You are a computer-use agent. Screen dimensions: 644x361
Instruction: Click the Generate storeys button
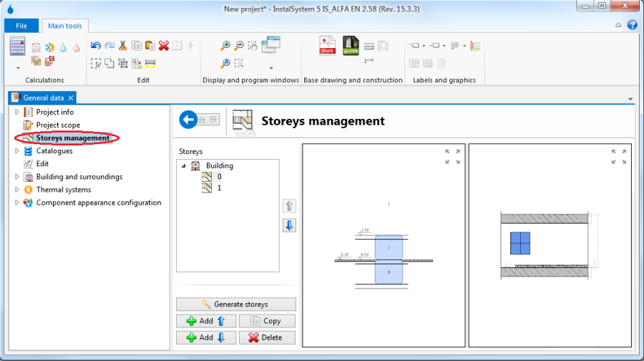(x=236, y=304)
